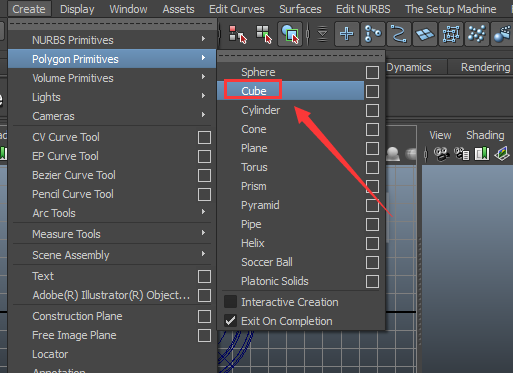The width and height of the screenshot is (513, 373).
Task: Open option box for Torus
Action: 372,167
